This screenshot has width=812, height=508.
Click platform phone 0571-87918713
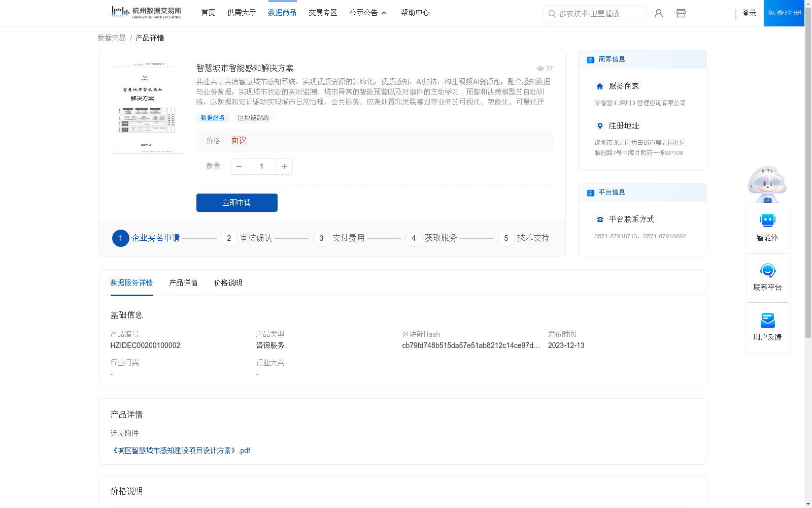click(617, 236)
